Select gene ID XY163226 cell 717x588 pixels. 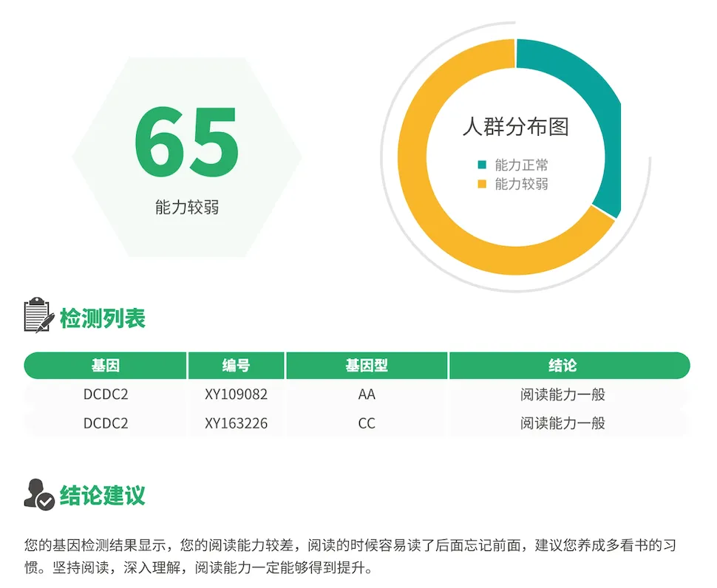point(236,423)
